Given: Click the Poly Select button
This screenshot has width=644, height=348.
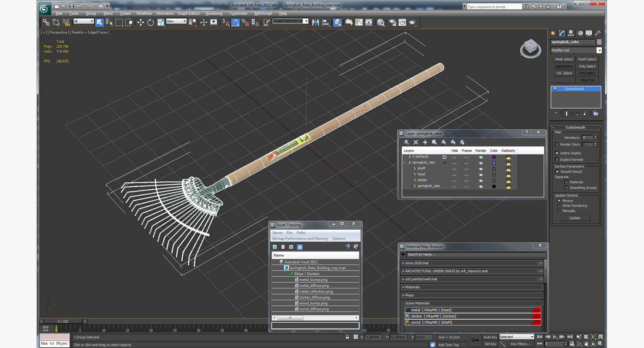Looking at the screenshot, I should point(587,66).
